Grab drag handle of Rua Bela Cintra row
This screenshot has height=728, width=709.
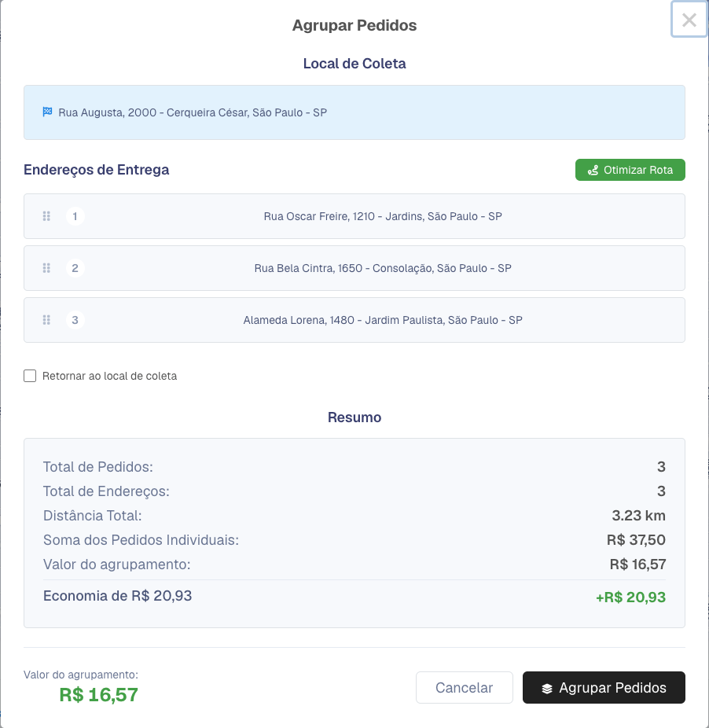point(46,268)
